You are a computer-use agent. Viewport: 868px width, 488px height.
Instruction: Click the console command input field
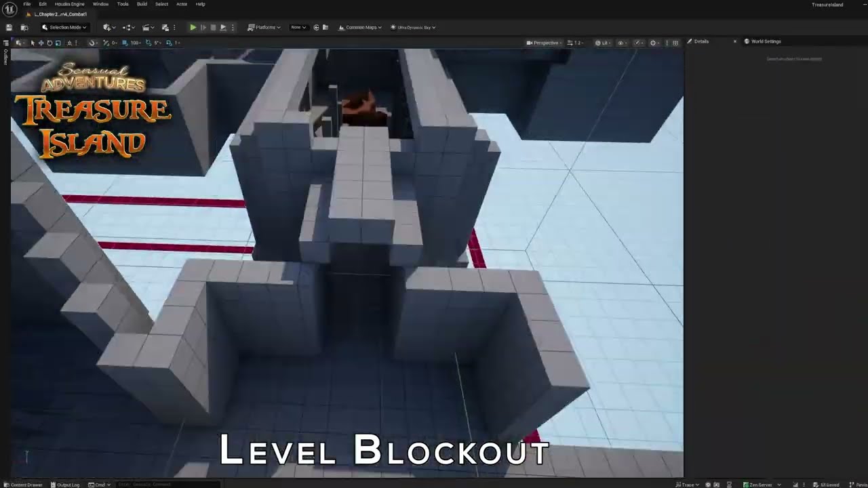pyautogui.click(x=167, y=485)
